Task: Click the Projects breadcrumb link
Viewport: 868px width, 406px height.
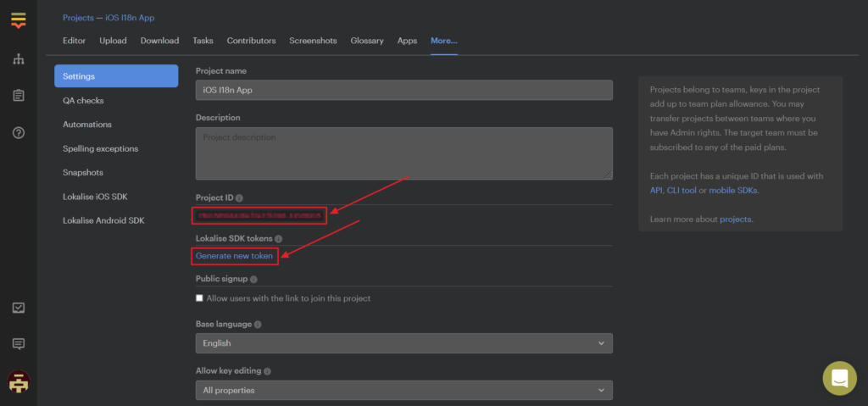Action: coord(78,18)
